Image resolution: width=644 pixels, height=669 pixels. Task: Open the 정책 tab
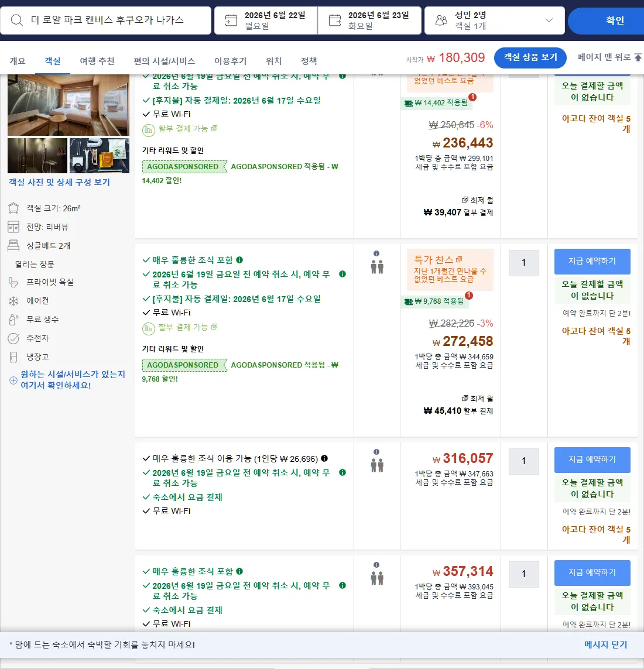click(309, 61)
